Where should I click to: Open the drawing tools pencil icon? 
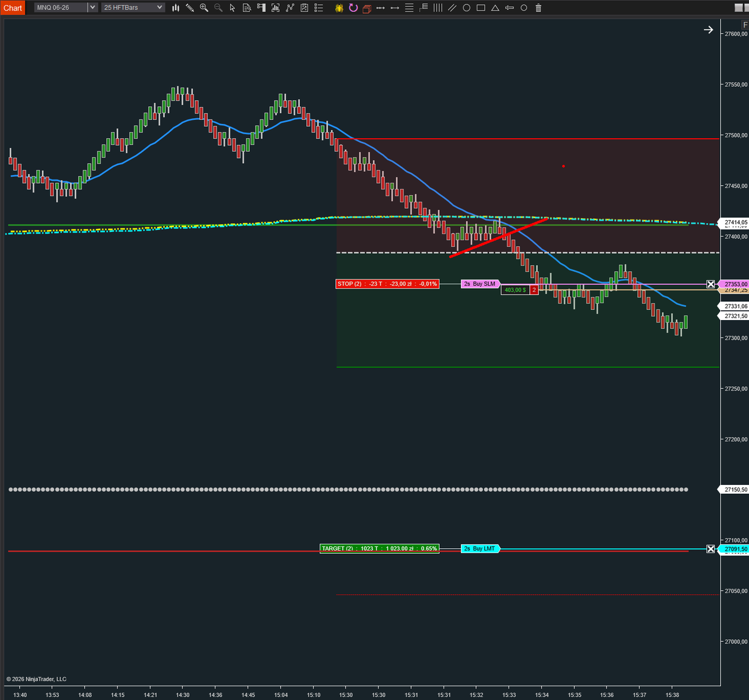click(x=190, y=7)
